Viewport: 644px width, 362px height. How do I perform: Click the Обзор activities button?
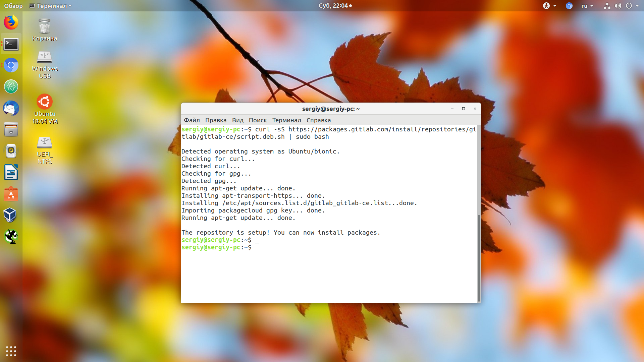point(13,6)
